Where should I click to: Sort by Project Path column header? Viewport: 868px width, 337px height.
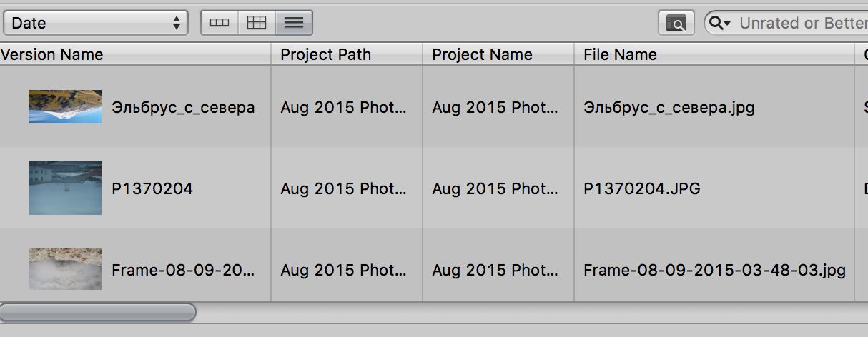pyautogui.click(x=325, y=54)
